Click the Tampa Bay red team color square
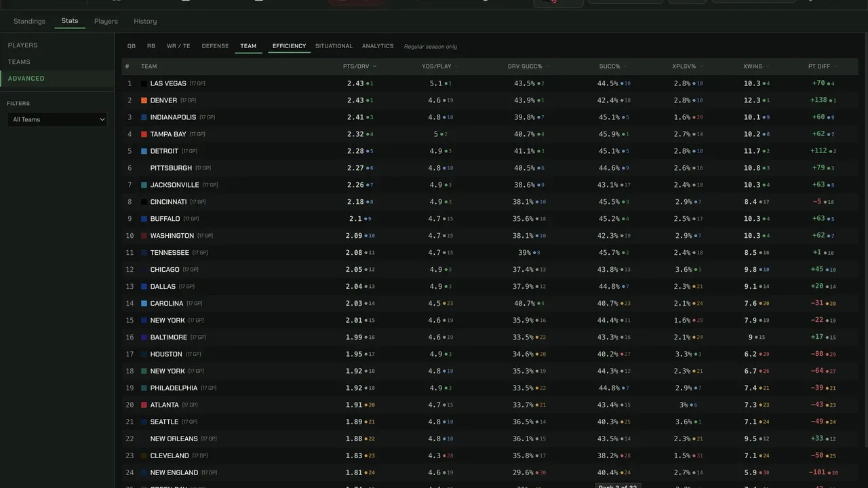868x488 pixels. pos(144,134)
